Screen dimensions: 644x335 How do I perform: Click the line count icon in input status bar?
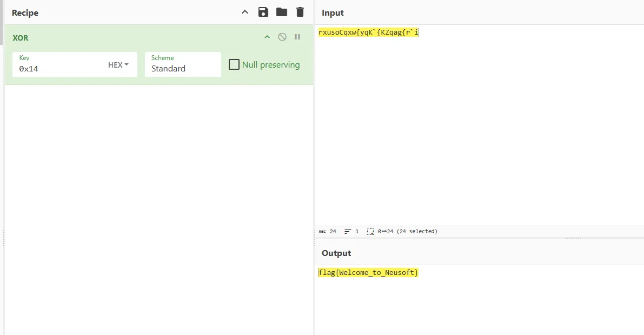coord(348,232)
